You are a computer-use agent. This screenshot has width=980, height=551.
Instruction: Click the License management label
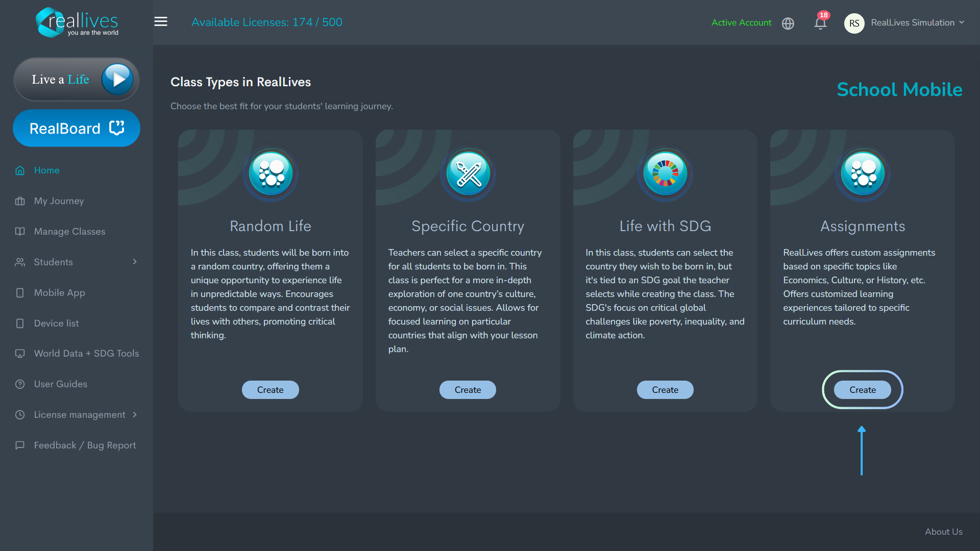click(x=80, y=415)
